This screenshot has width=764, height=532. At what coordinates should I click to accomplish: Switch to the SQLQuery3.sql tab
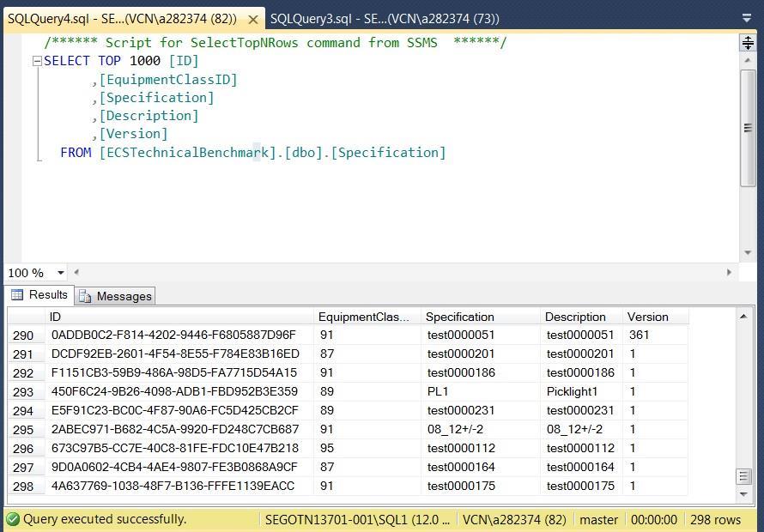(x=385, y=19)
